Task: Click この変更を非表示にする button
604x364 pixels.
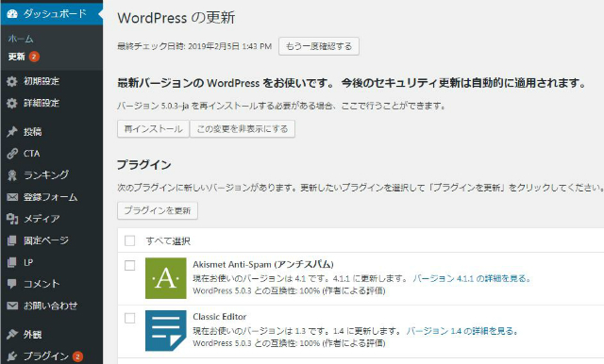Action: [x=243, y=129]
